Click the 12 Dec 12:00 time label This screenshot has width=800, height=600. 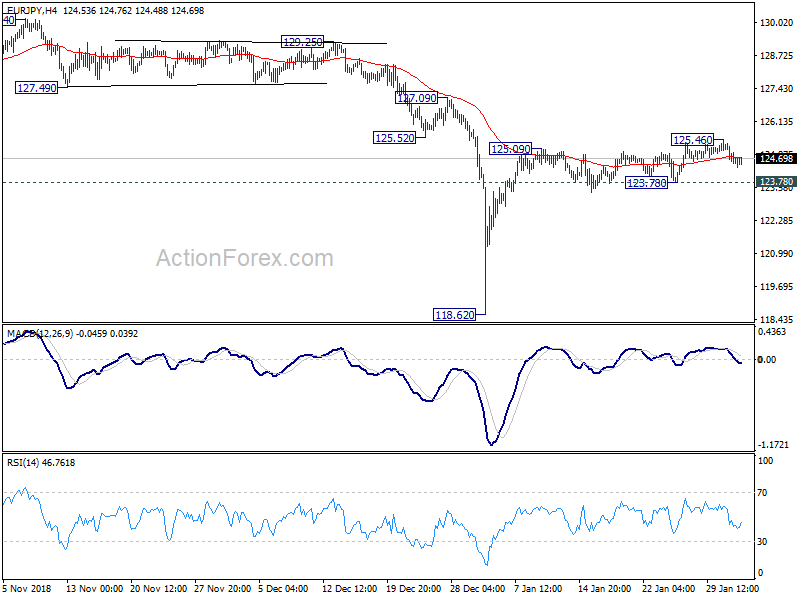click(x=349, y=589)
